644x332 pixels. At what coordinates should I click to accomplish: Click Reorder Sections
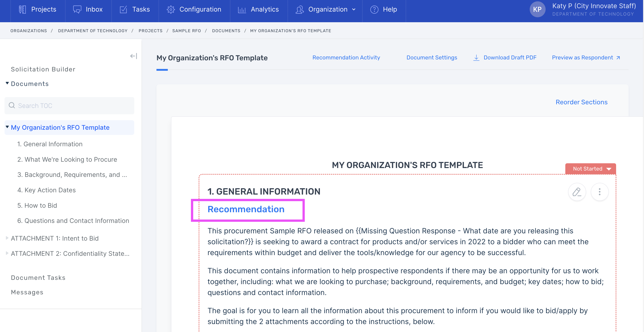point(581,102)
